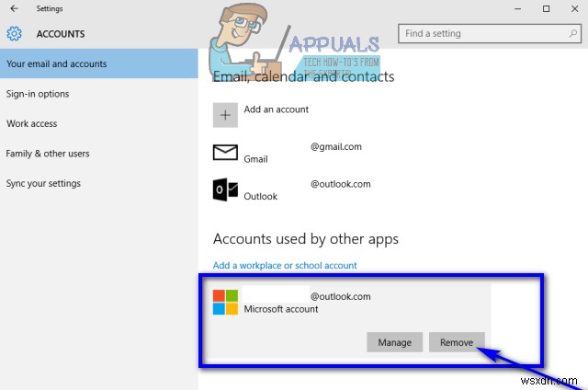This screenshot has height=390, width=588.
Task: Click the Microsoft account logo
Action: pos(225,302)
